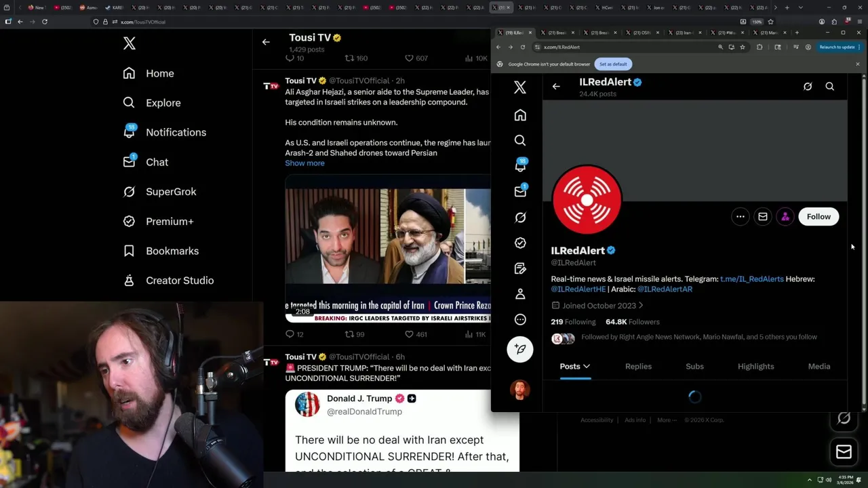Message ILRedAlert with the envelope button

(x=763, y=217)
